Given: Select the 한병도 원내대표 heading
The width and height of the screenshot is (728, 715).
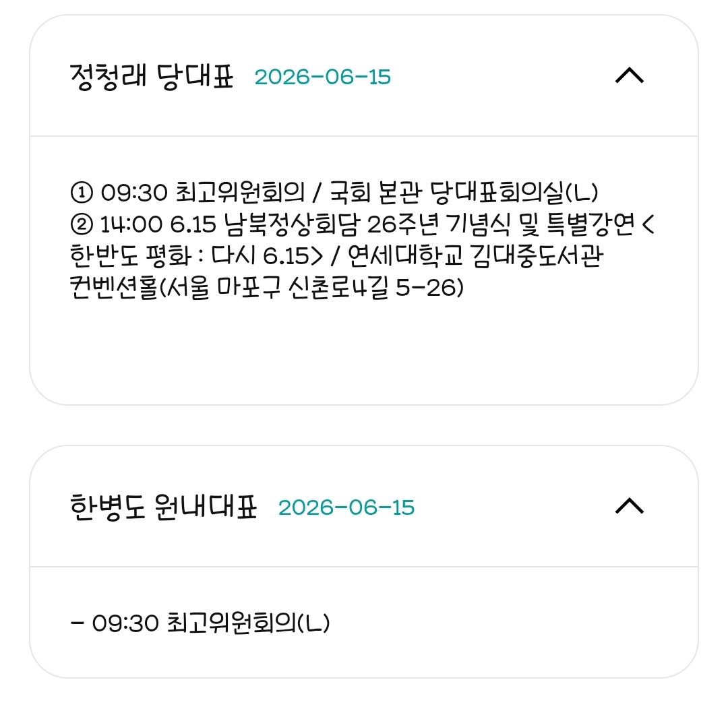Looking at the screenshot, I should click(163, 507).
